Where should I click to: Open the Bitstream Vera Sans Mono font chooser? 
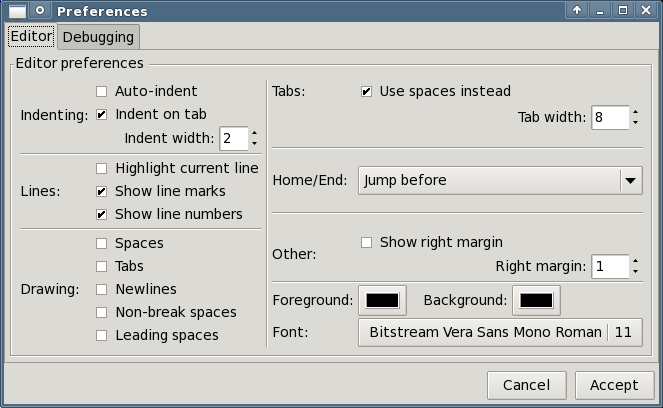pos(500,332)
